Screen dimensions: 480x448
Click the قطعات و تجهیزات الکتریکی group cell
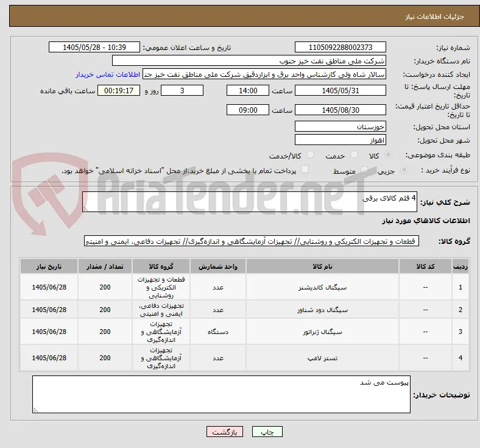coord(161,287)
